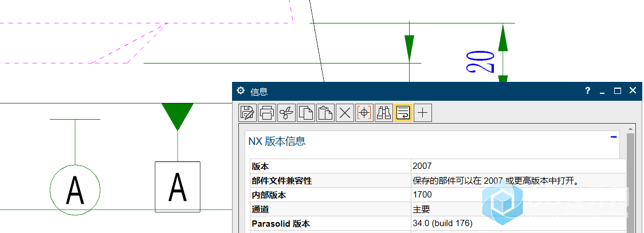The image size is (644, 233).
Task: Click the plus icon in 信息 toolbar
Action: tap(423, 112)
